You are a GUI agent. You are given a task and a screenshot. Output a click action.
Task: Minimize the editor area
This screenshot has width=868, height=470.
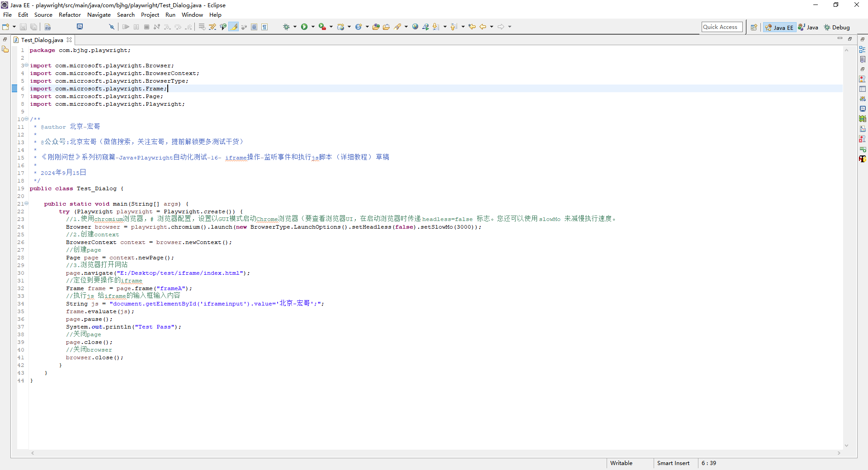click(840, 39)
